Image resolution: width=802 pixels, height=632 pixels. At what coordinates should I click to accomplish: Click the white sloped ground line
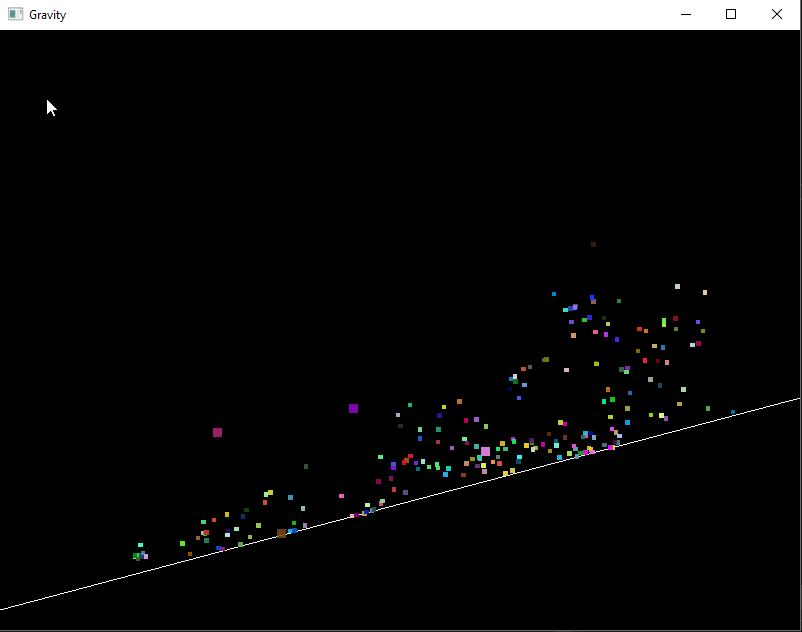tap(400, 503)
